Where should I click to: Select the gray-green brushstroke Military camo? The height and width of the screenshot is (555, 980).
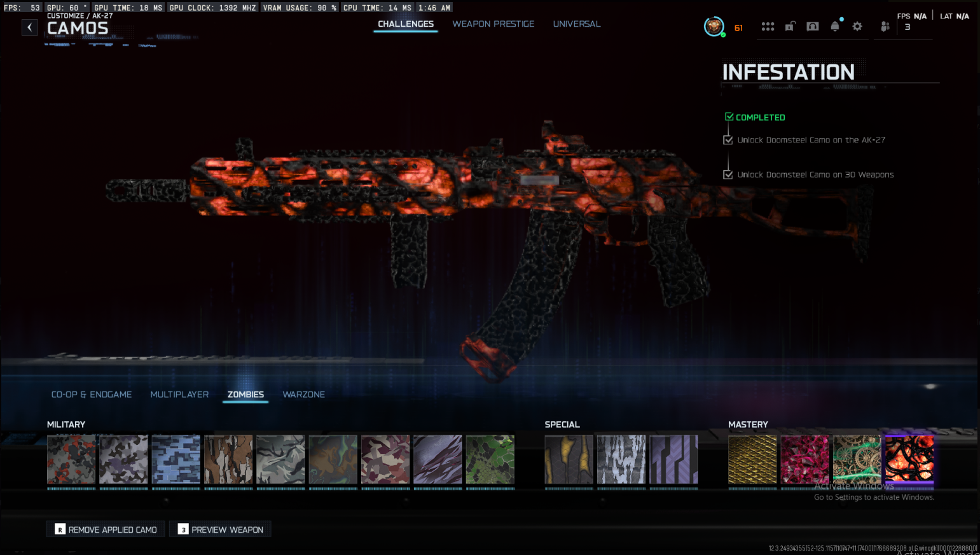coord(280,460)
